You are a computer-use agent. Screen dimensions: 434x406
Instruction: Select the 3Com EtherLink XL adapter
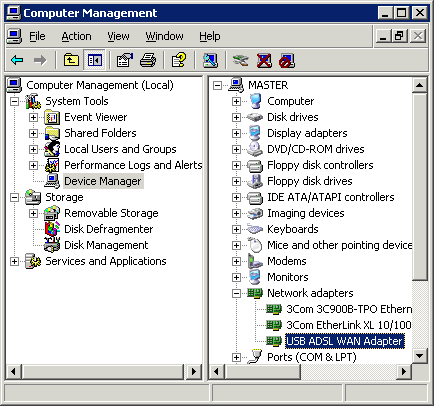tap(348, 325)
